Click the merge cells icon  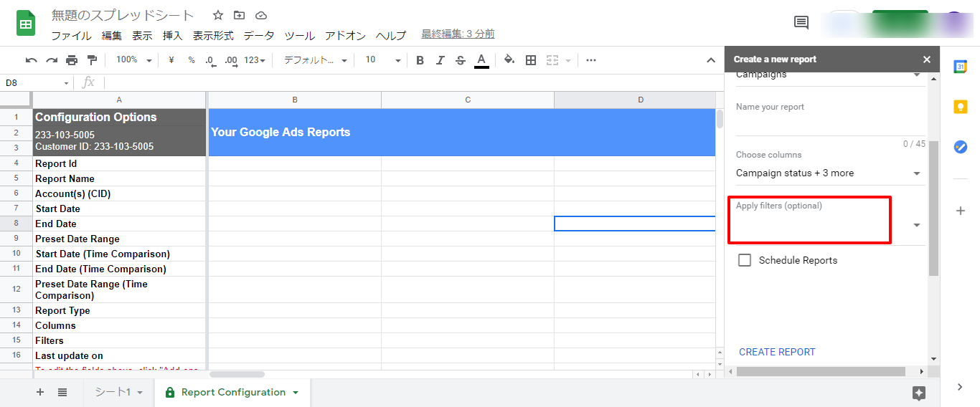(552, 60)
